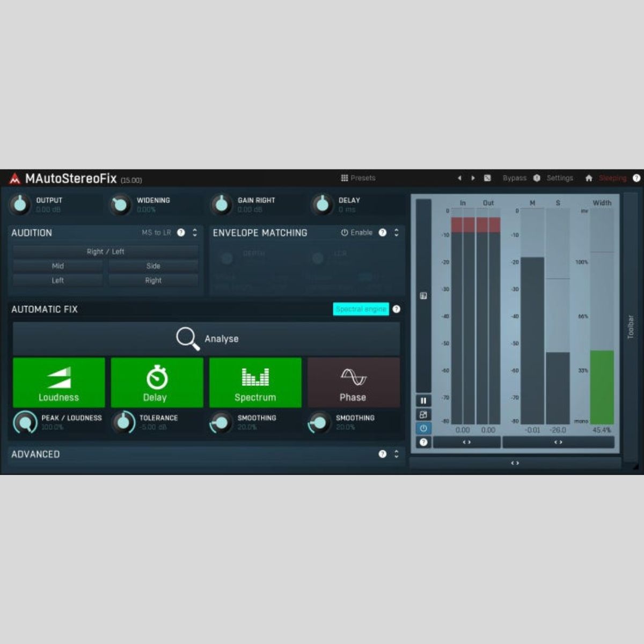Click the S meter -26.0 value
644x644 pixels.
558,430
